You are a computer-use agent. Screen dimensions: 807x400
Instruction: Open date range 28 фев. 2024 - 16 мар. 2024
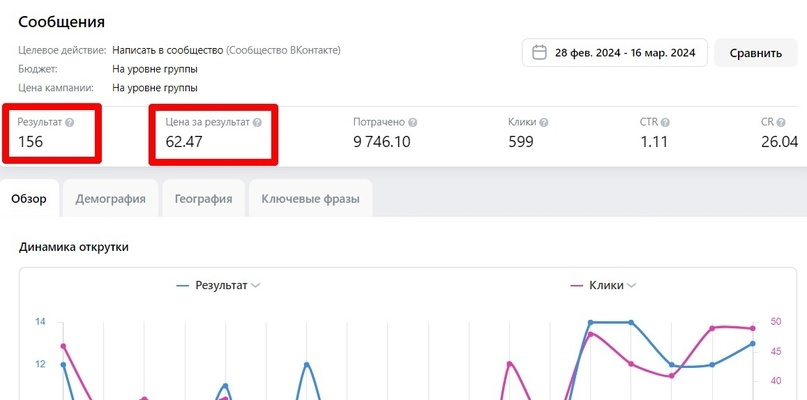(x=615, y=53)
